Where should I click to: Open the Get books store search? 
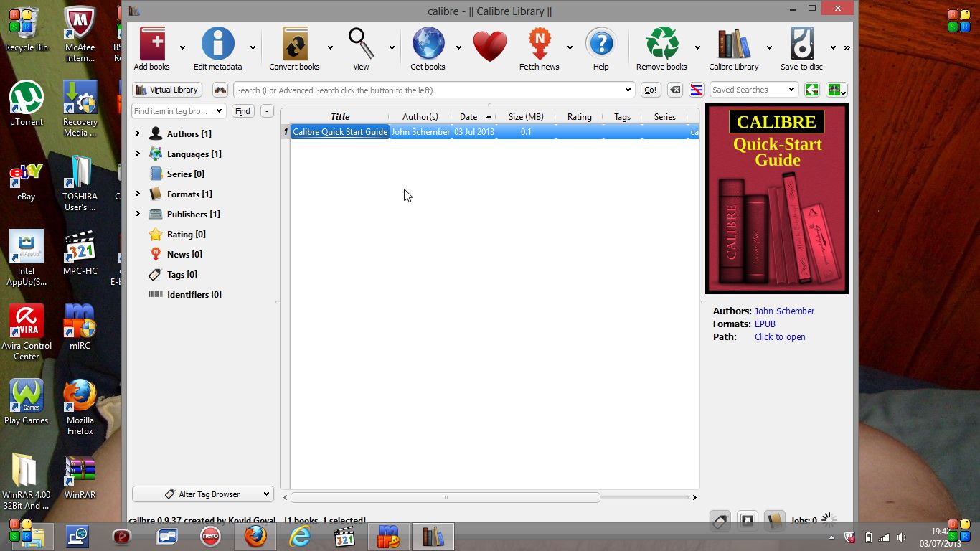(x=428, y=44)
